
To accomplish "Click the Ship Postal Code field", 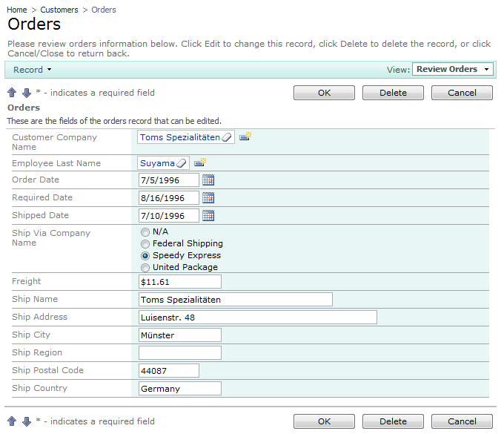I will [x=169, y=371].
